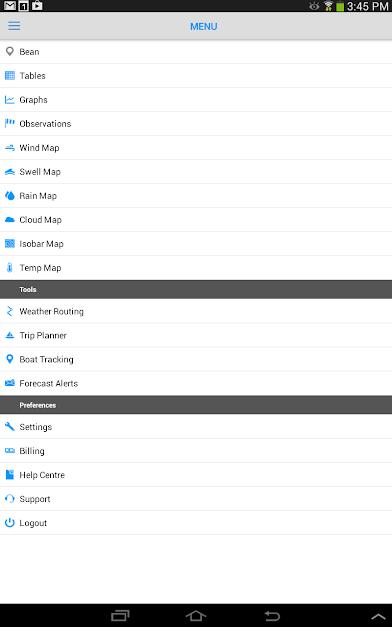The image size is (392, 627).
Task: Visit the Help Centre
Action: (x=196, y=475)
